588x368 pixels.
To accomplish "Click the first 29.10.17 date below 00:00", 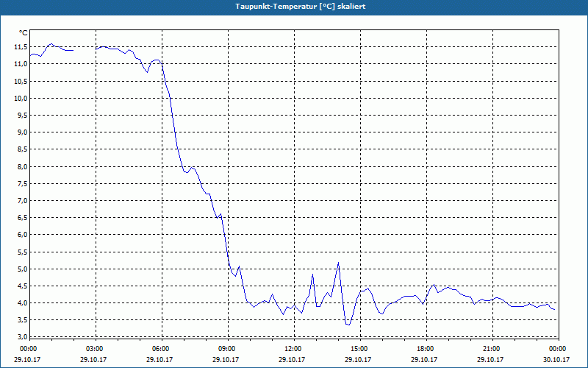I will tap(27, 359).
